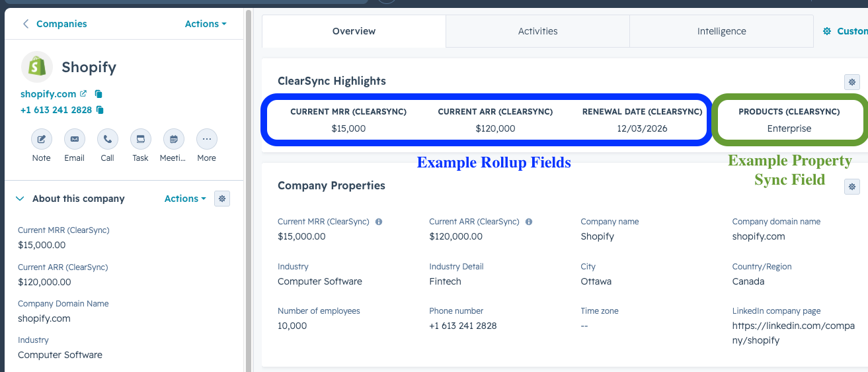868x372 pixels.
Task: Click Phone number value in properties card
Action: [463, 326]
